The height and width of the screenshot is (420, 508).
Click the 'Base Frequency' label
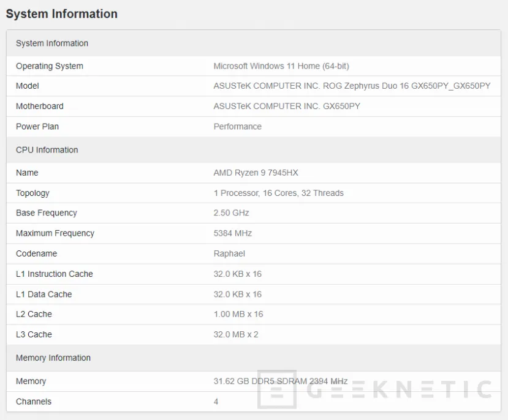click(x=47, y=213)
